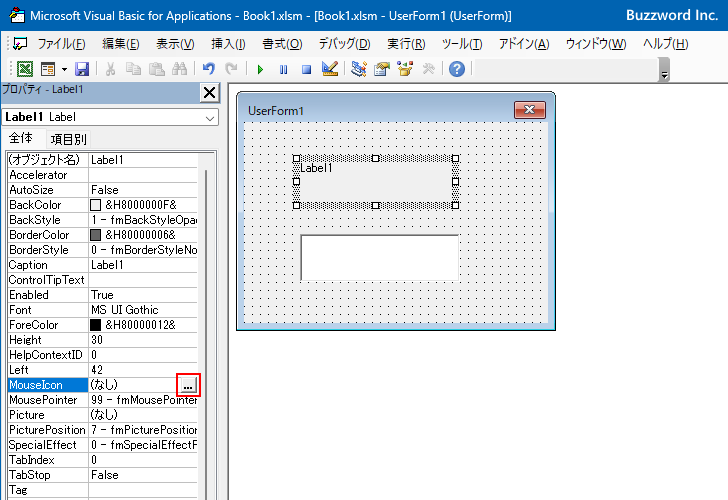Click the MouseIcon browse ellipsis button
Screen dimensions: 728x500
coord(188,385)
